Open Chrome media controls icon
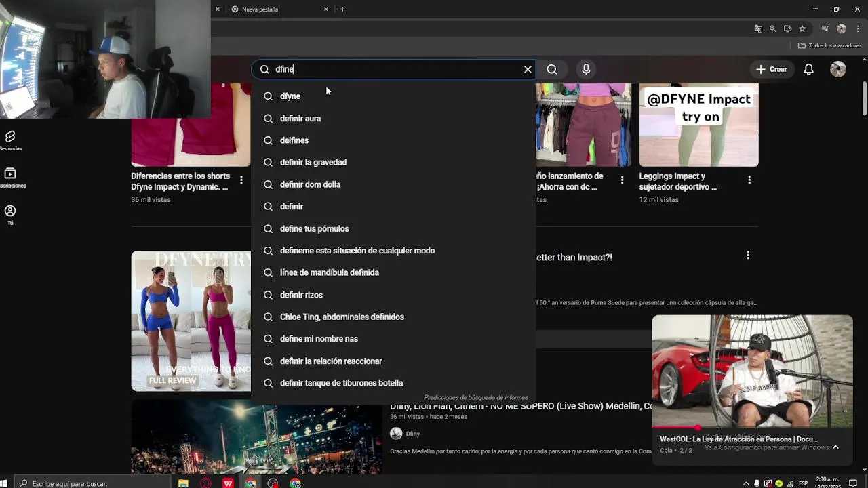Image resolution: width=868 pixels, height=488 pixels. coord(825,28)
